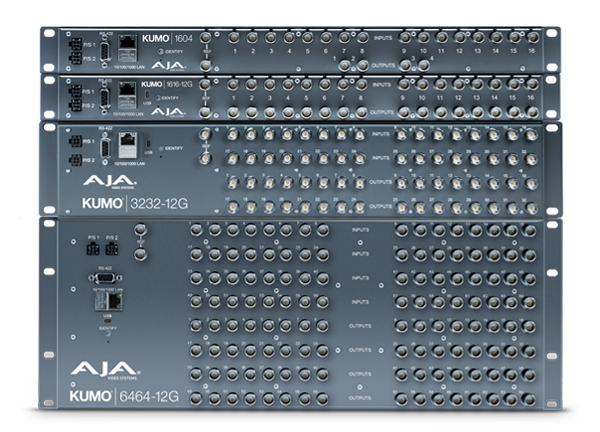Viewport: 600px width, 432px height.
Task: Click the RS-422 serial connector on KUMO 6464-12G
Action: coord(105,277)
